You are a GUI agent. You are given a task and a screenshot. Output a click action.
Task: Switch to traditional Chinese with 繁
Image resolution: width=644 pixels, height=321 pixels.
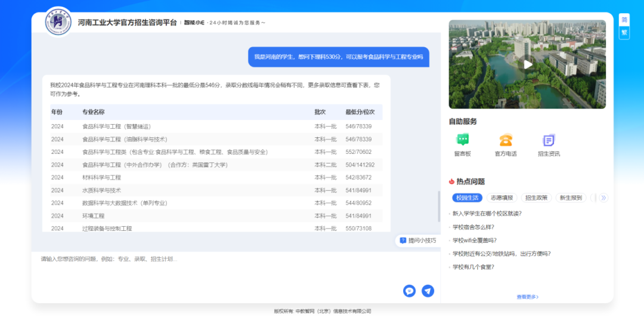coord(624,32)
